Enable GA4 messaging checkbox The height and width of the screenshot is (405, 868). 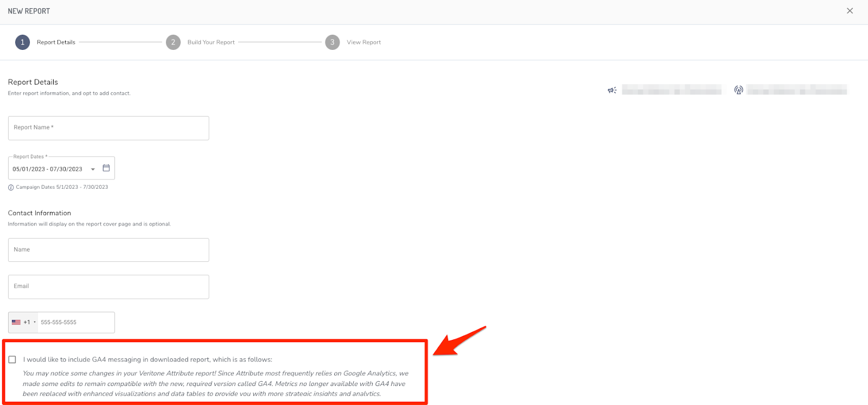click(x=12, y=359)
